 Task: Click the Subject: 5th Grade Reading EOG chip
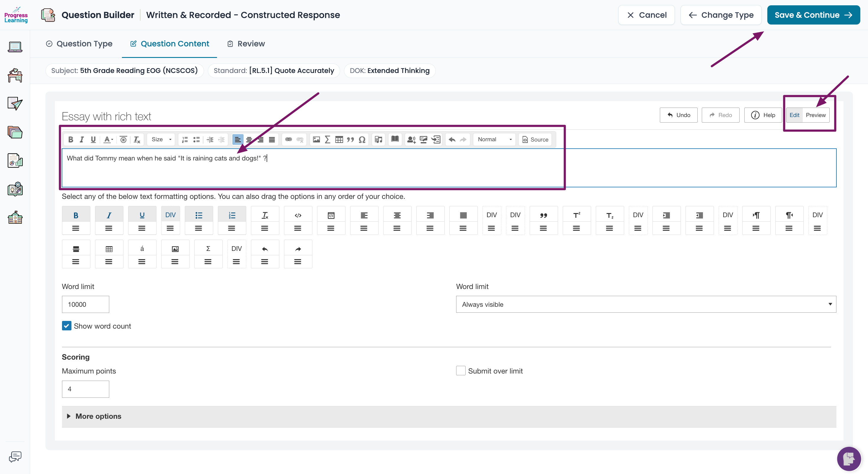[x=124, y=71]
